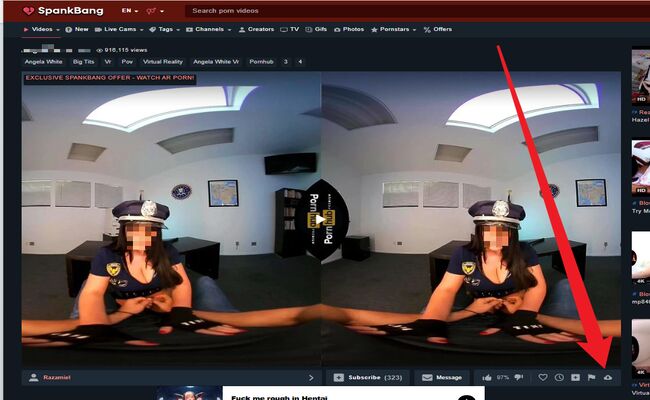Click the add to playlist icon
This screenshot has height=400, width=650.
[x=575, y=377]
